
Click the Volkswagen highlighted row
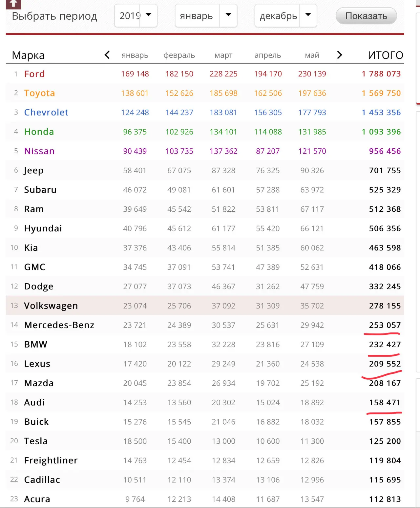[205, 306]
